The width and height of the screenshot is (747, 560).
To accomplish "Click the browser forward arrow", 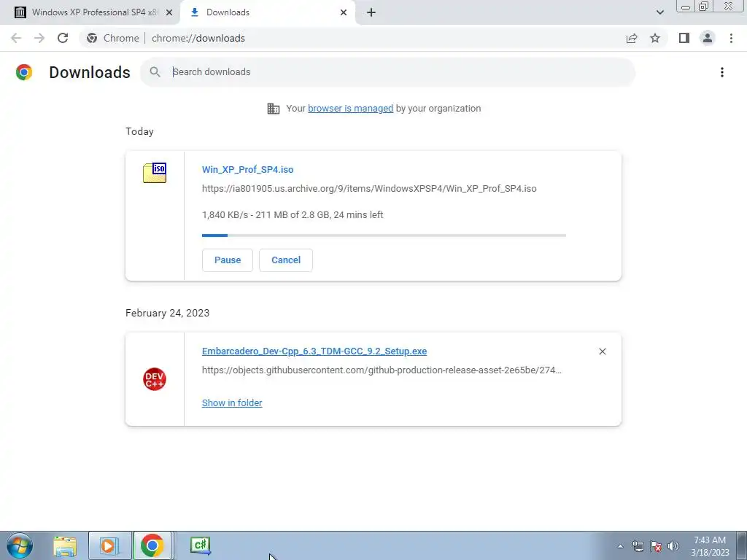I will [39, 38].
